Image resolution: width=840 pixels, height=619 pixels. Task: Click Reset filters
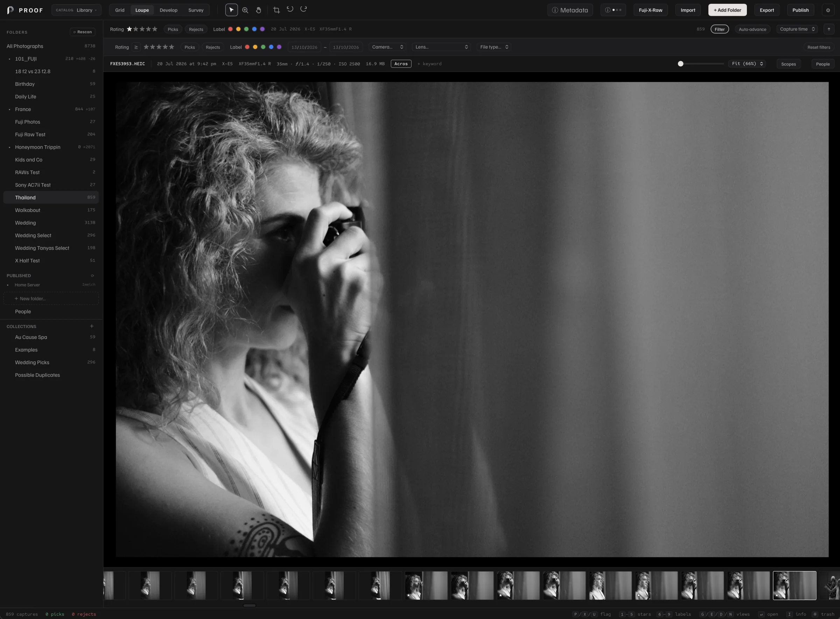819,47
